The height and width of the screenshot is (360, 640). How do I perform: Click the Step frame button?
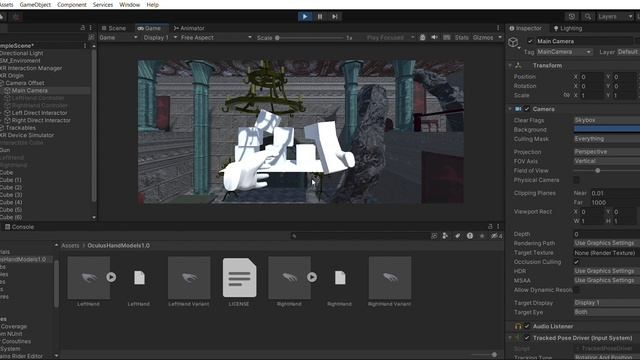335,17
